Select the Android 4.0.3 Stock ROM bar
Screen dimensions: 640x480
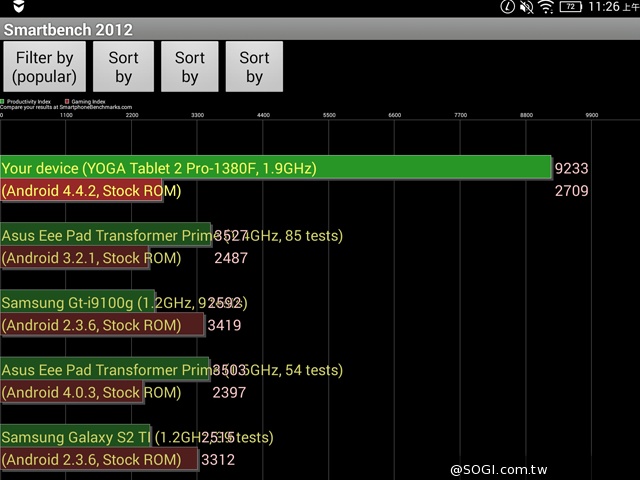(72, 392)
